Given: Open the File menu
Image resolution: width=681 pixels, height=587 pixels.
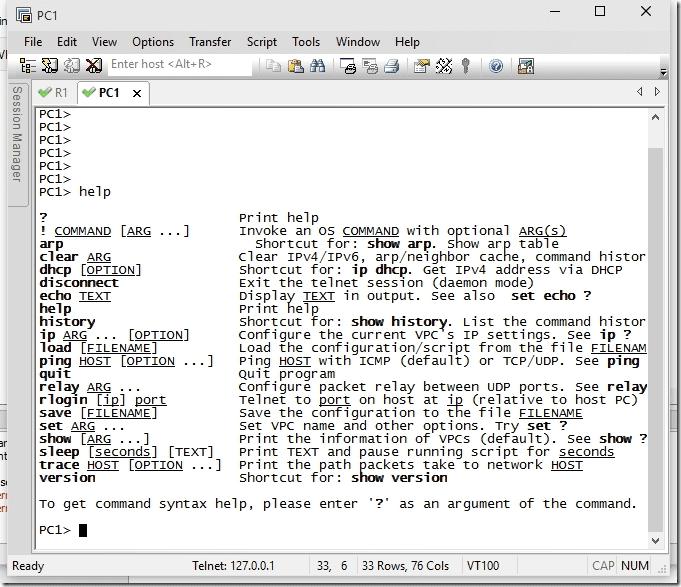Looking at the screenshot, I should 33,42.
